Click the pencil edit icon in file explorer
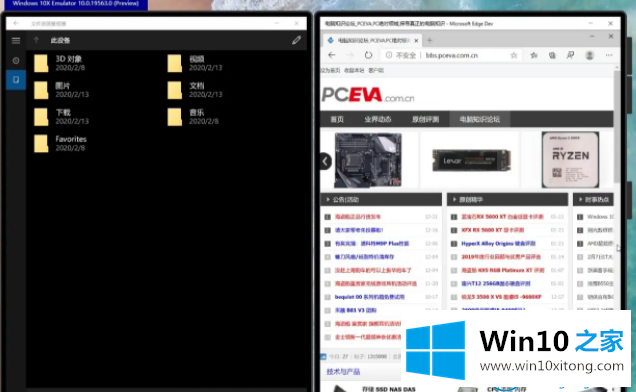 pyautogui.click(x=297, y=40)
